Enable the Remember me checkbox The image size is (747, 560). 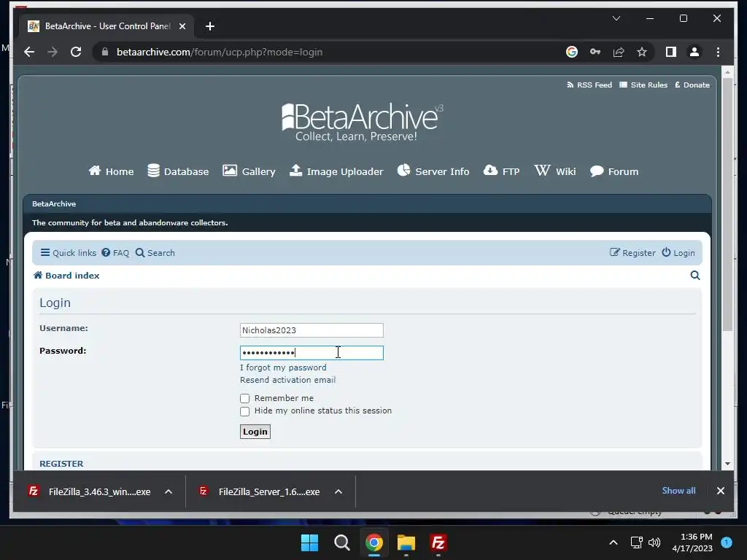tap(245, 399)
